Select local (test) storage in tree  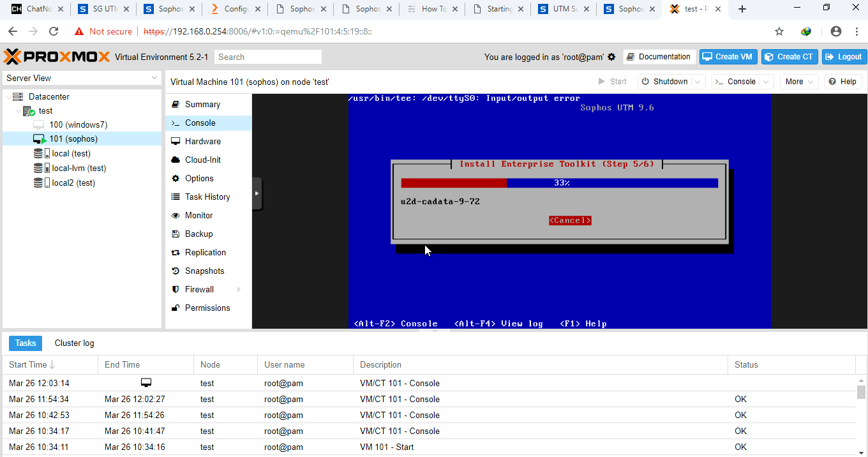point(82,153)
